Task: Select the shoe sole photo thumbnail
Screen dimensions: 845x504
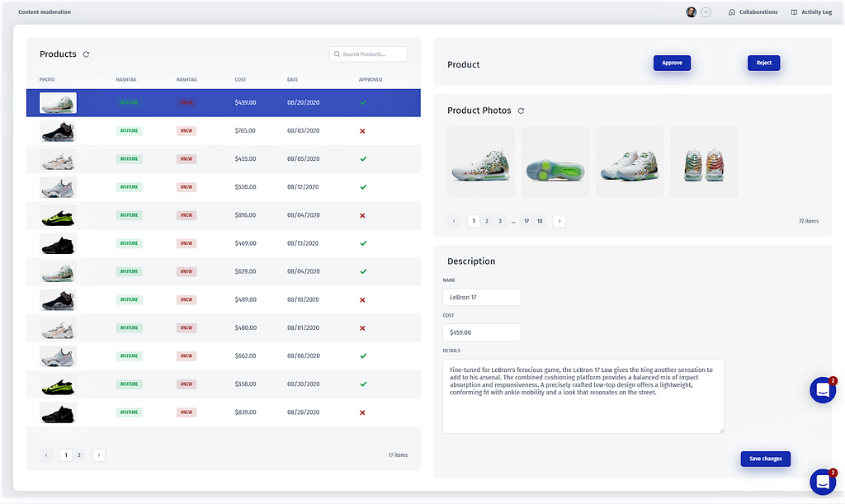Action: pos(555,162)
